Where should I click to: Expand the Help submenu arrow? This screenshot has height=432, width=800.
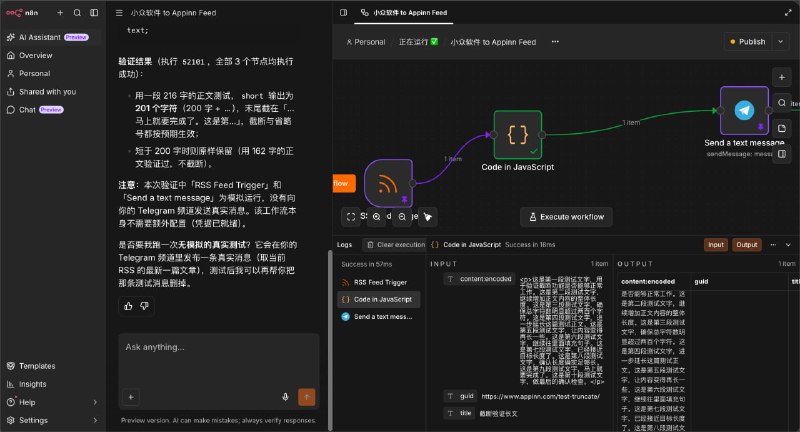pos(95,402)
